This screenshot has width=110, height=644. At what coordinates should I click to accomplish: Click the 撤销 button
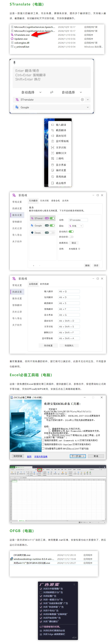coord(87,266)
